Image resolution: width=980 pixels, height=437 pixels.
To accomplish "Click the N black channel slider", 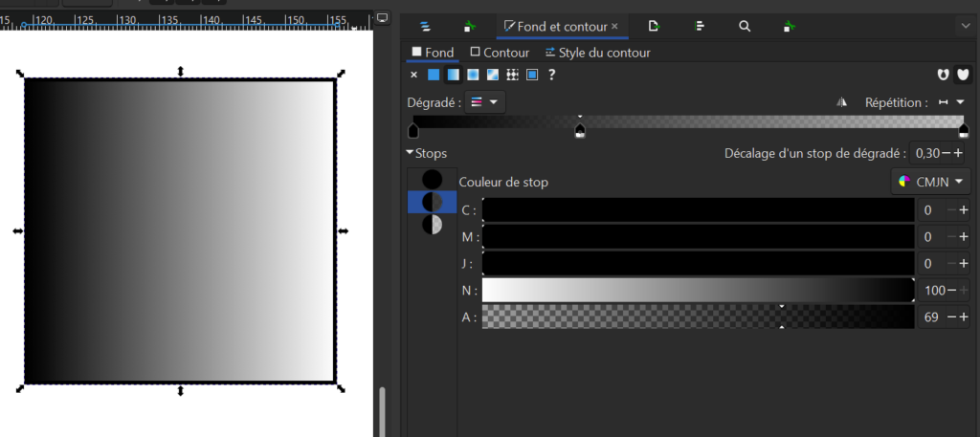I will point(698,291).
